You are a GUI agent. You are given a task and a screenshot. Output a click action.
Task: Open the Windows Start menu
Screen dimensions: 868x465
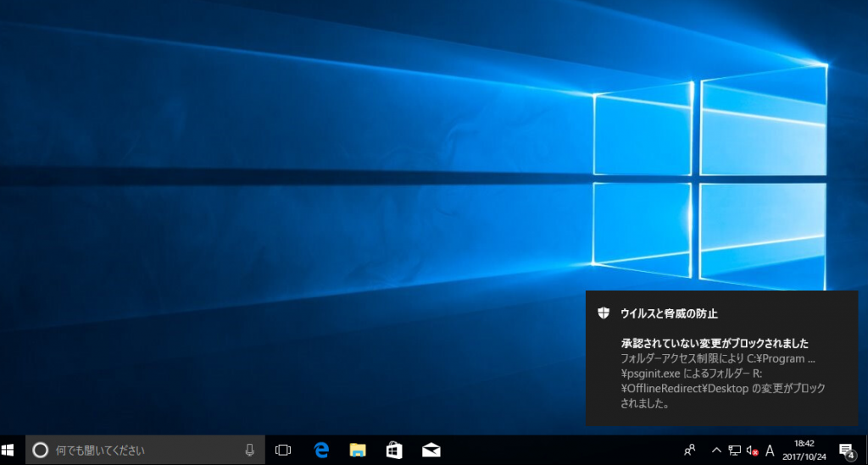tap(8, 450)
